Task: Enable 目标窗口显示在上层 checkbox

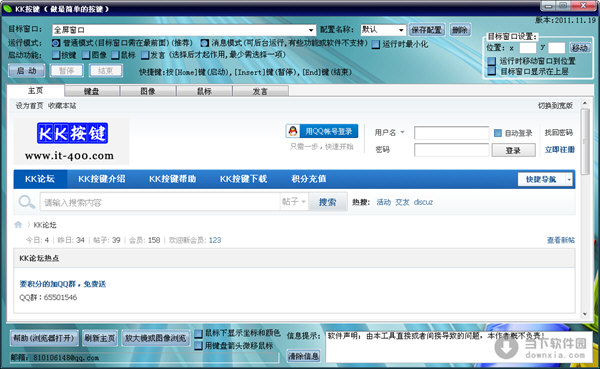Action: 492,71
